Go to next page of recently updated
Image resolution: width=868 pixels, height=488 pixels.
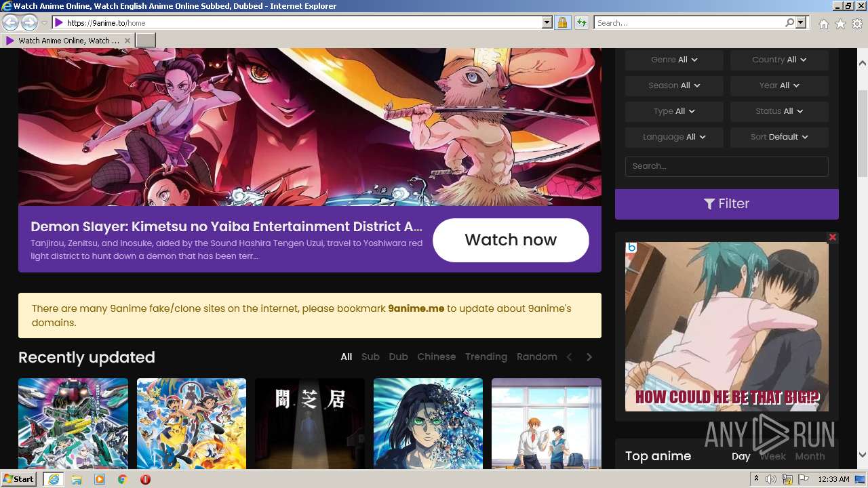pyautogui.click(x=589, y=357)
